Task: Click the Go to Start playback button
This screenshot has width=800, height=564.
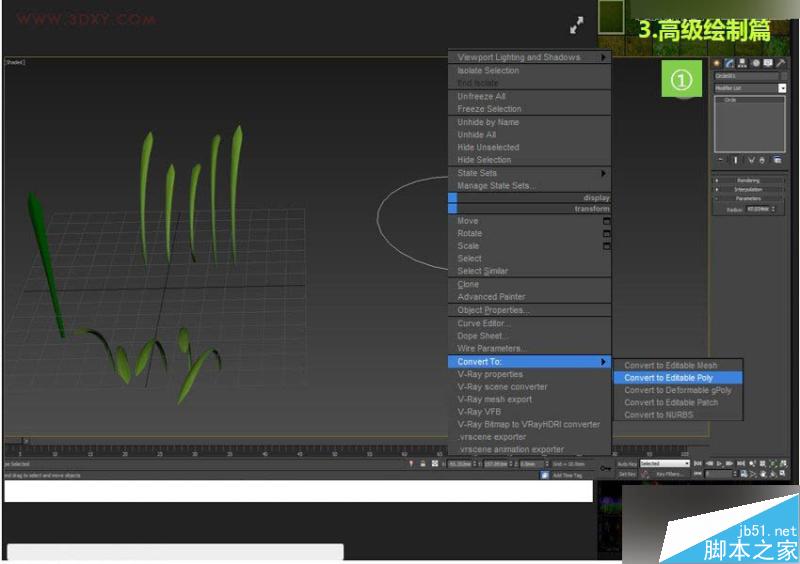Action: [x=697, y=463]
